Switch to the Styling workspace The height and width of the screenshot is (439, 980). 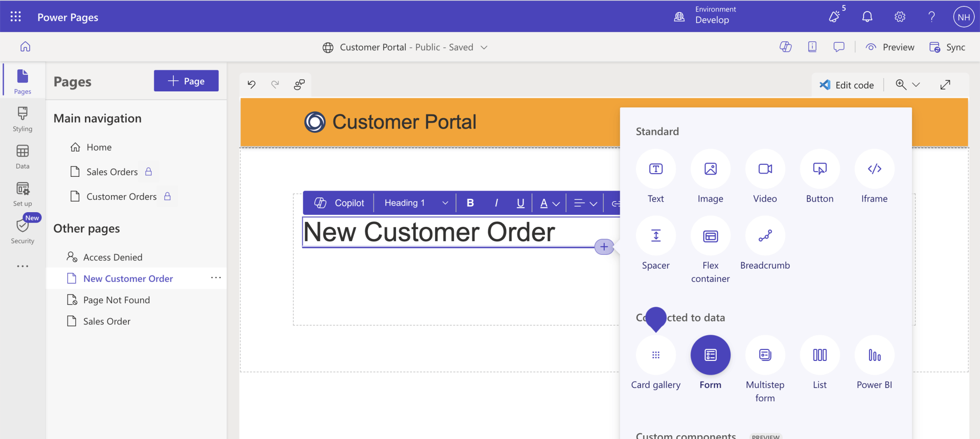[22, 119]
